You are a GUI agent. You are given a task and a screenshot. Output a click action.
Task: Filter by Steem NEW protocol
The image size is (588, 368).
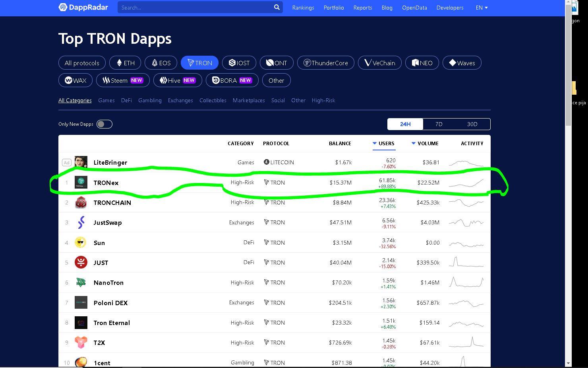point(123,80)
